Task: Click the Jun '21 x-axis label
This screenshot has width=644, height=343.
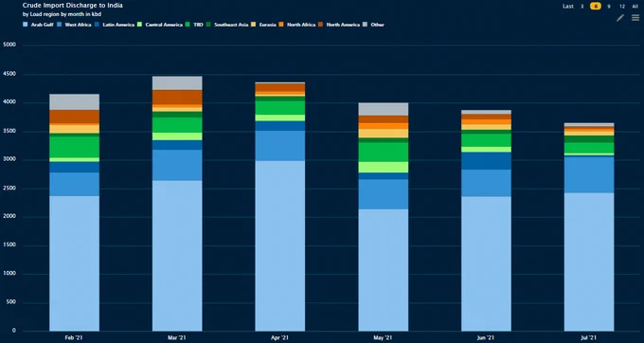Action: click(486, 337)
